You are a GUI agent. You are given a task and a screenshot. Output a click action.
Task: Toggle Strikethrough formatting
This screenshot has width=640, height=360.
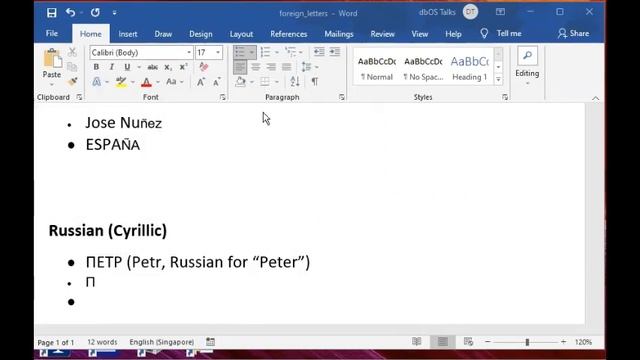(152, 67)
